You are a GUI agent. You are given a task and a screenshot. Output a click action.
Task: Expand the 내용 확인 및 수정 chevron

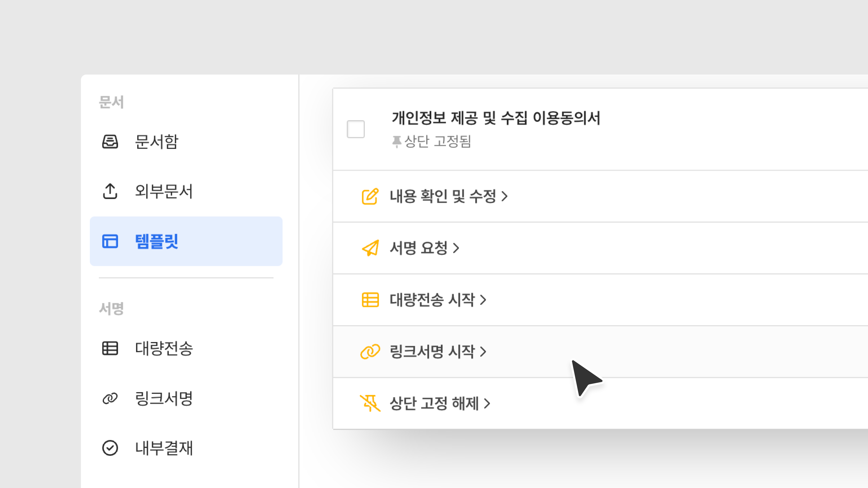[505, 196]
